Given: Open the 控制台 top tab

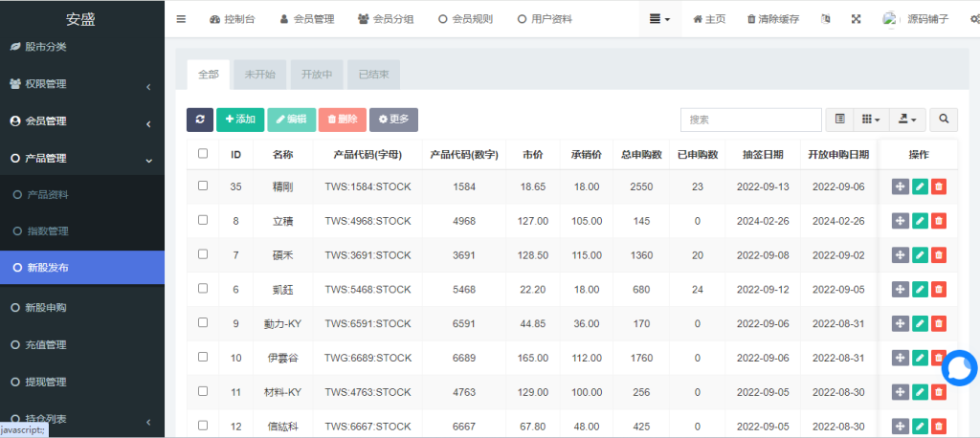Looking at the screenshot, I should pos(233,19).
